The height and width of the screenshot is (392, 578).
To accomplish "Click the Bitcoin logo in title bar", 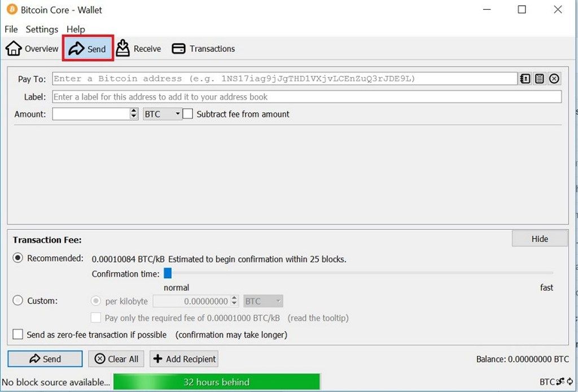I will coord(12,10).
